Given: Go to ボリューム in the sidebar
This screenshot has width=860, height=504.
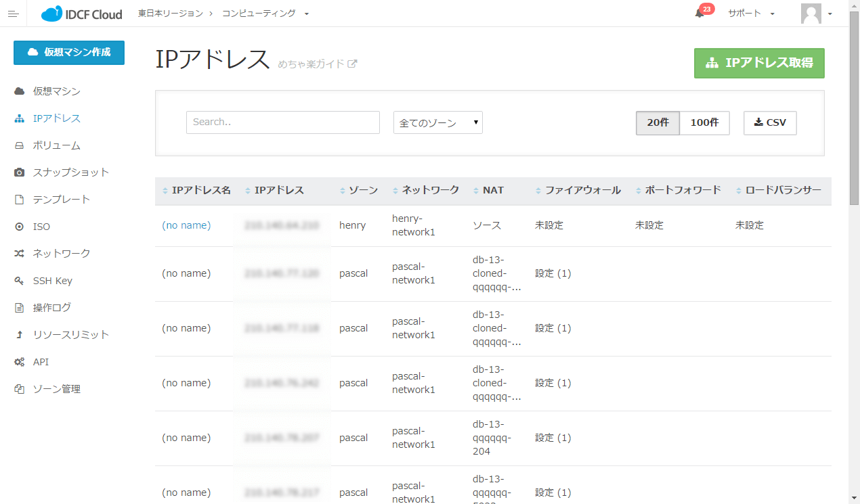Looking at the screenshot, I should (56, 145).
